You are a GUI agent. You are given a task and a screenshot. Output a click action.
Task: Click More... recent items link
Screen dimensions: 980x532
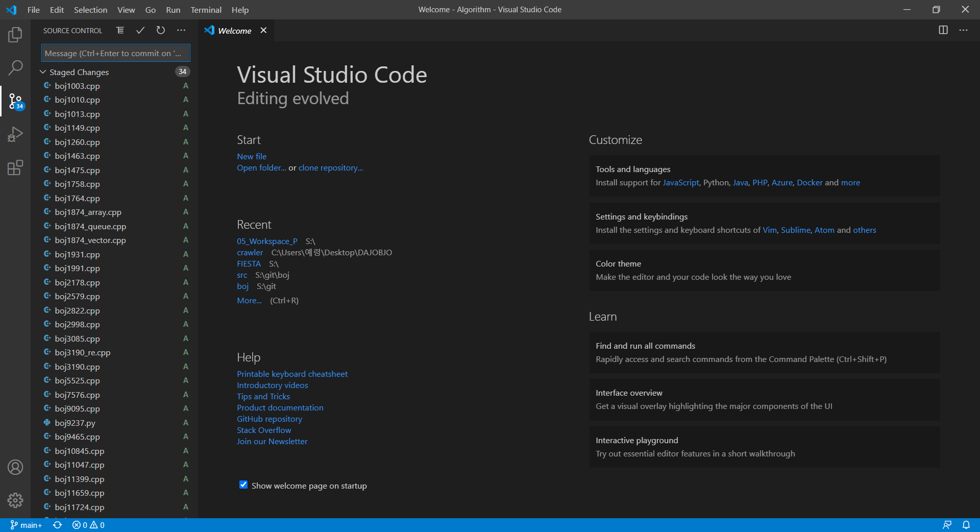[x=249, y=300]
